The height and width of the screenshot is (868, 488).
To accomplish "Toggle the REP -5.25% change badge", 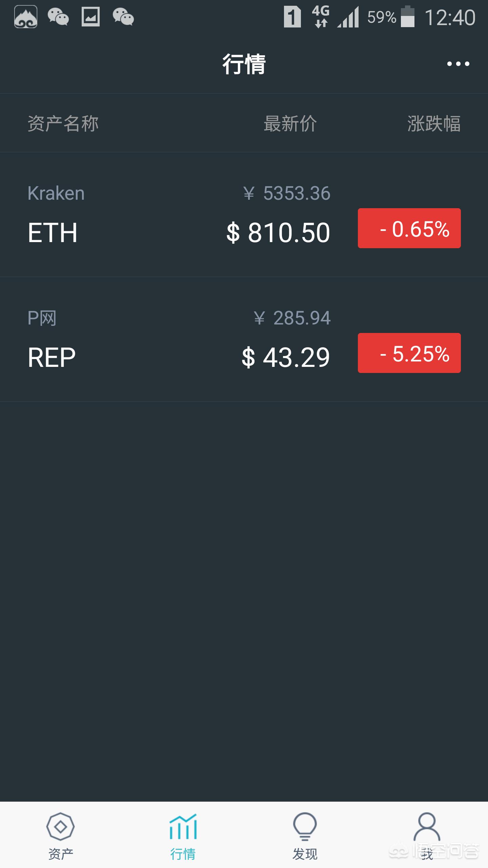I will [x=409, y=353].
